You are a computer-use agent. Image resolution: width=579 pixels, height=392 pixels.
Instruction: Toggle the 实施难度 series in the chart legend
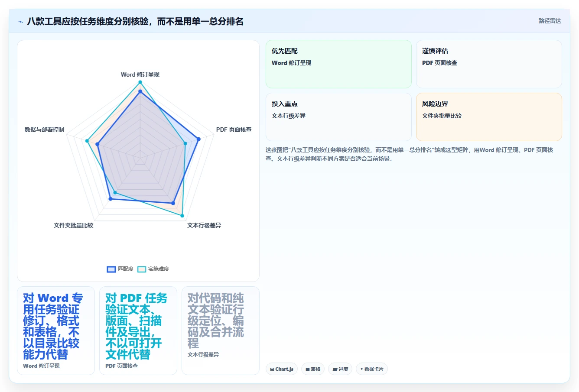click(153, 269)
